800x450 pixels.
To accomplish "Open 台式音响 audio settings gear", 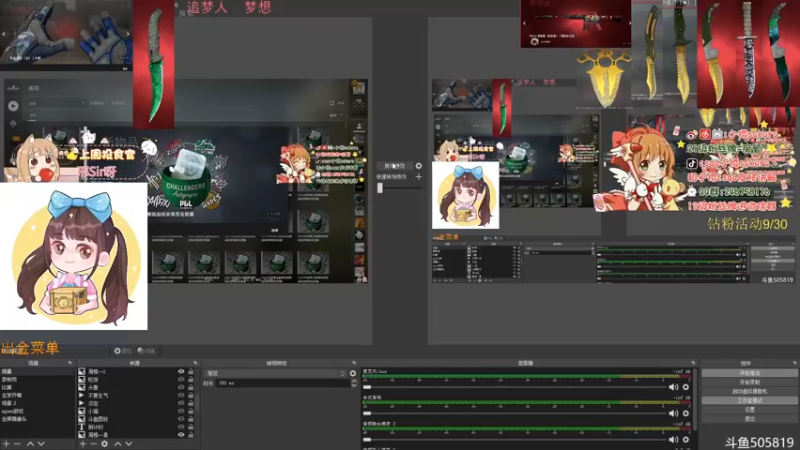I will [x=686, y=413].
